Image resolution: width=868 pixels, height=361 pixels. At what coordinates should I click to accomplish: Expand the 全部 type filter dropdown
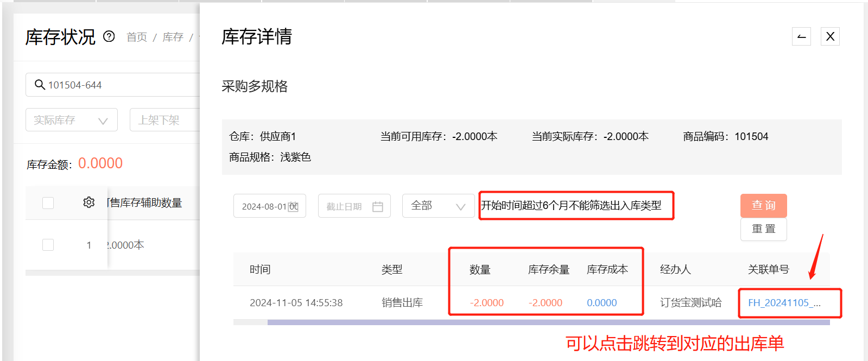pyautogui.click(x=438, y=206)
